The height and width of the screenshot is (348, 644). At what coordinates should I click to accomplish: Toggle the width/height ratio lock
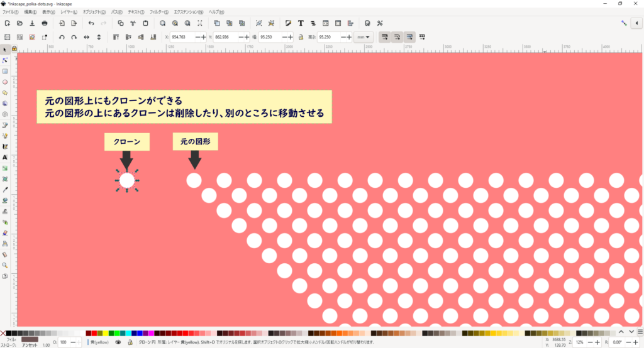pyautogui.click(x=301, y=37)
